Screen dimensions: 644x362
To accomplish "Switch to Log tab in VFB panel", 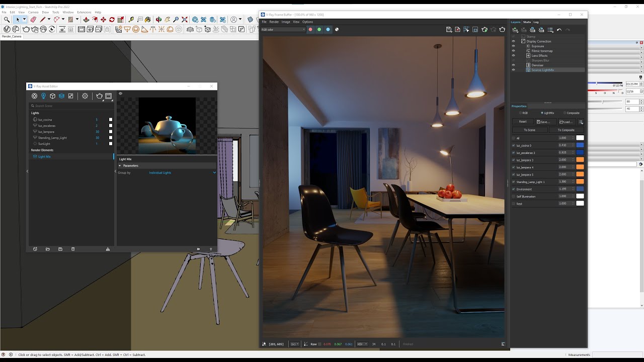I will coord(536,22).
